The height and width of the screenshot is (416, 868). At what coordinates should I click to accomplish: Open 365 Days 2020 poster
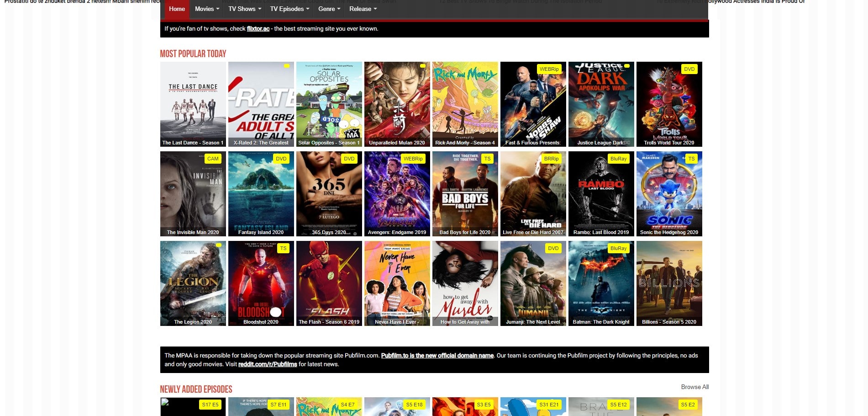pos(329,194)
